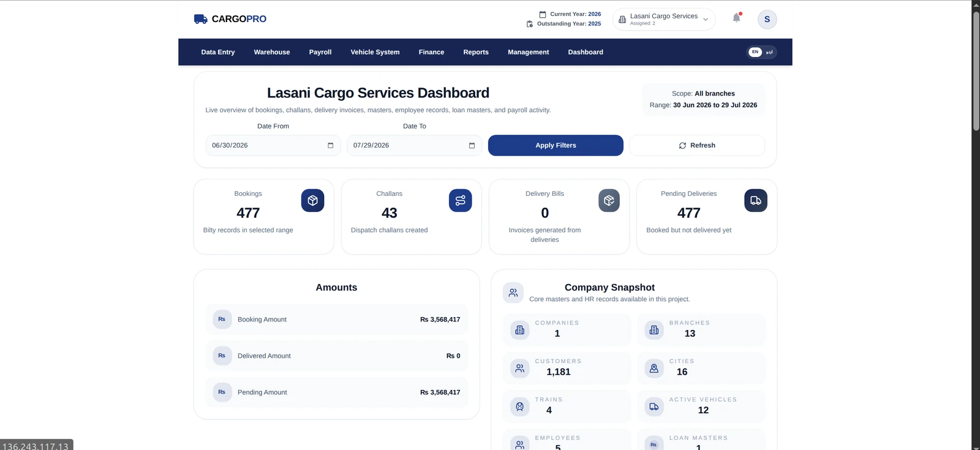Image resolution: width=980 pixels, height=450 pixels.
Task: Click the Apply Filters button
Action: pos(556,146)
